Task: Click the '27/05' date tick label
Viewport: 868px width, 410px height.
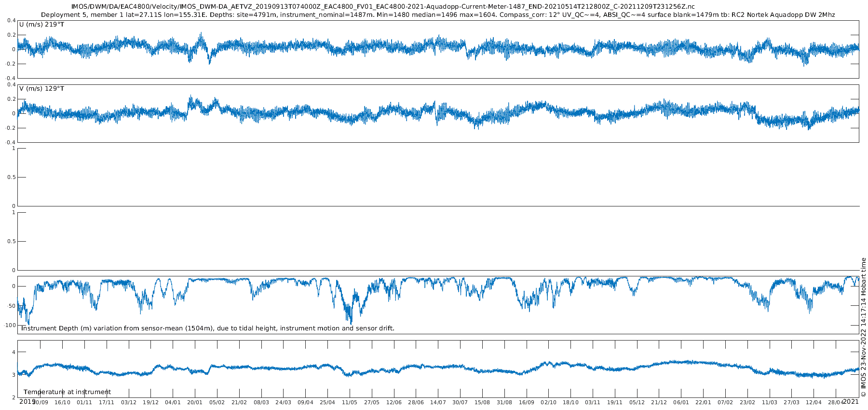Action: coord(372,402)
